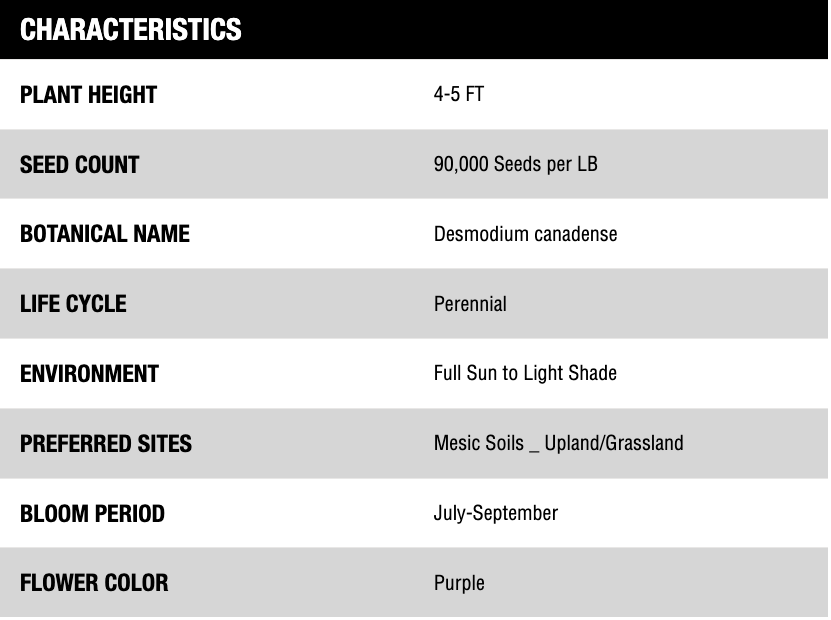The image size is (831, 620).
Task: Click the Purple flower color value
Action: [x=459, y=583]
